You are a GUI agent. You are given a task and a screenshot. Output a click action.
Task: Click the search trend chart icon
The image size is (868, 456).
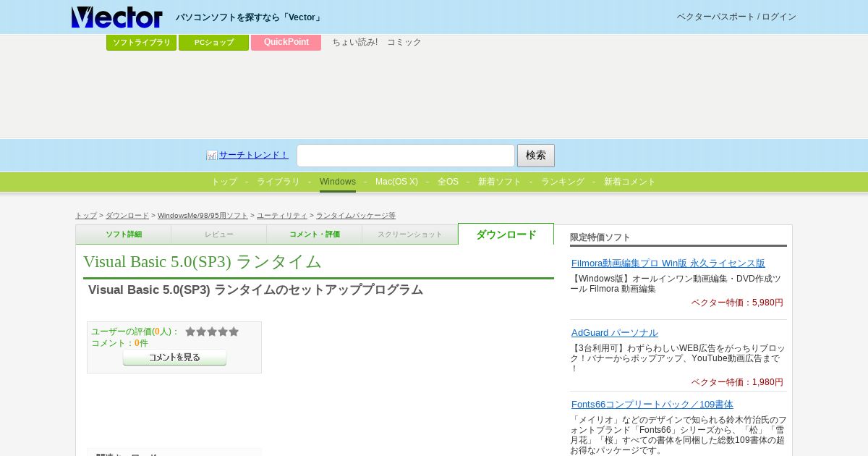click(x=212, y=155)
